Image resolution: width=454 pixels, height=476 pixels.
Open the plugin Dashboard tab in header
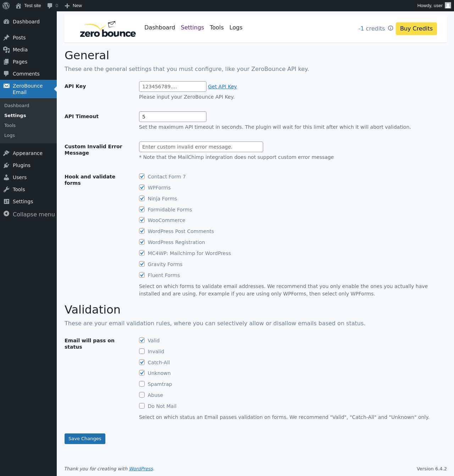pyautogui.click(x=160, y=27)
